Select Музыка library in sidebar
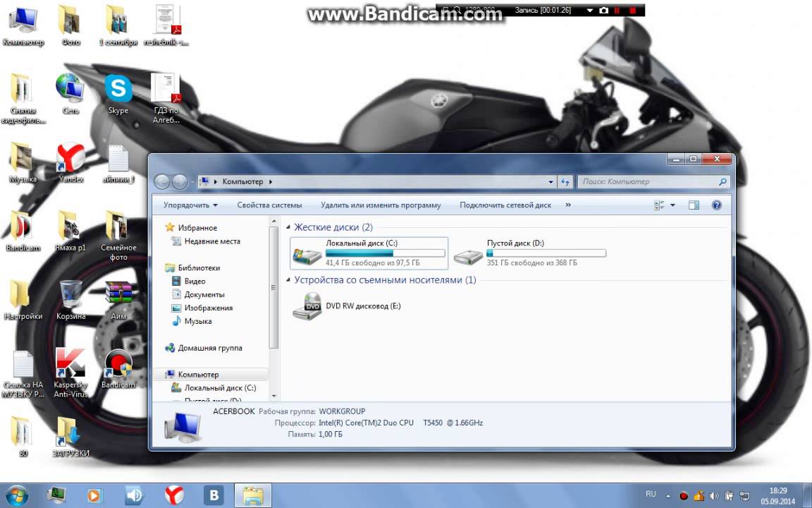Image resolution: width=812 pixels, height=508 pixels. 198,322
